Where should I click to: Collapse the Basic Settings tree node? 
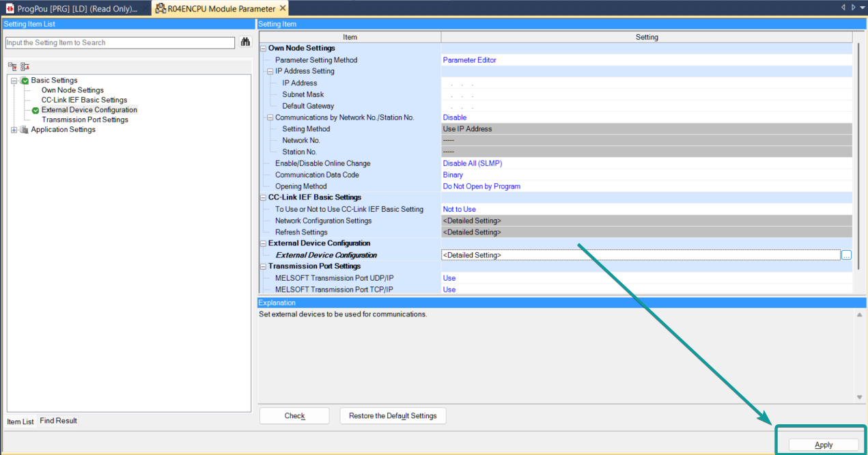click(x=14, y=81)
